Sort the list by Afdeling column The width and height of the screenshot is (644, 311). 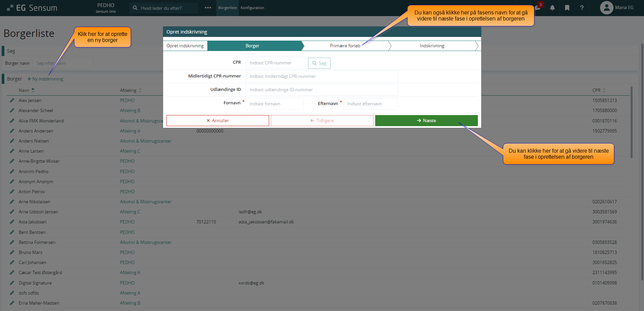click(x=128, y=90)
